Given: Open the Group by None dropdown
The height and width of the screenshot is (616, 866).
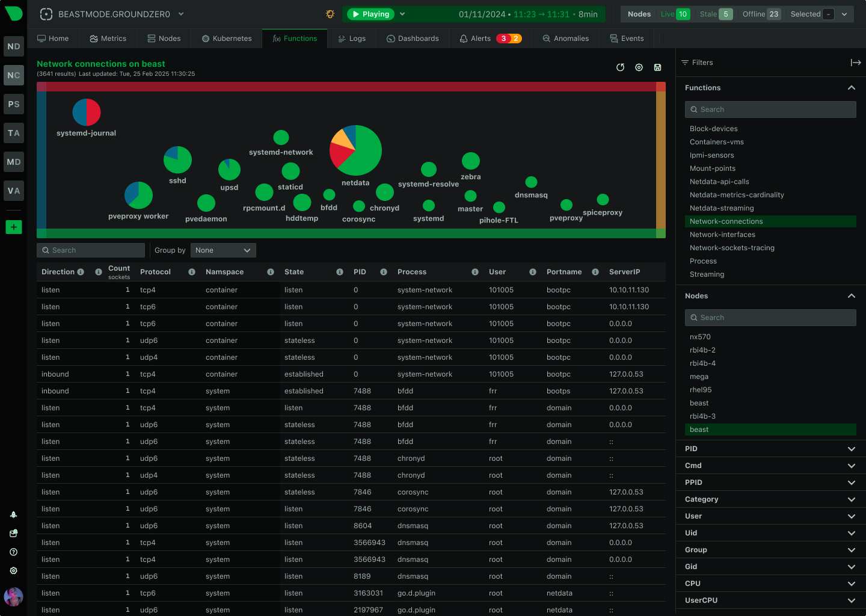Looking at the screenshot, I should pos(223,250).
